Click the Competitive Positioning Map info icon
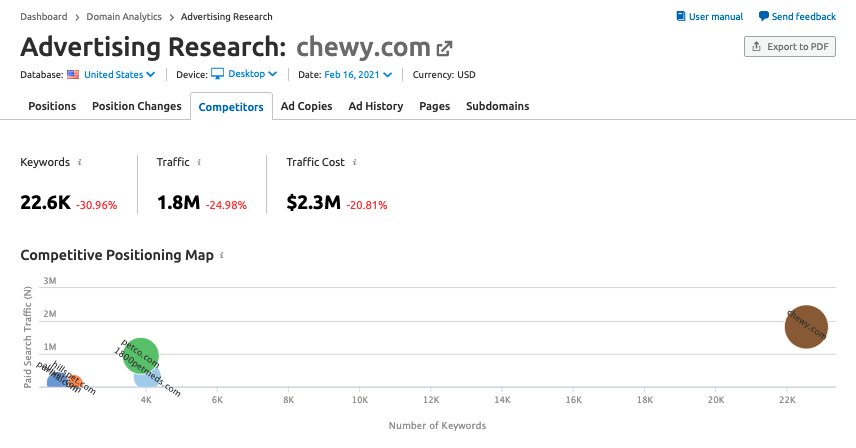856x448 pixels. [x=222, y=255]
